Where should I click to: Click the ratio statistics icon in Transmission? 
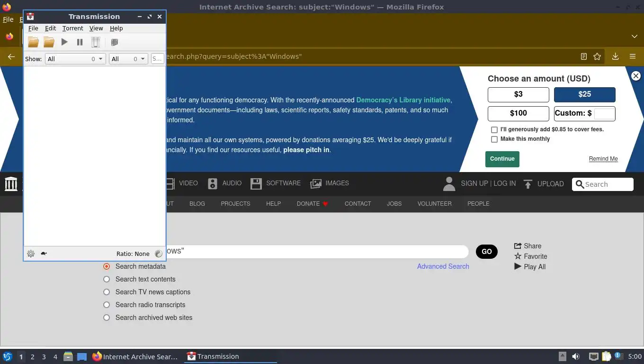159,254
